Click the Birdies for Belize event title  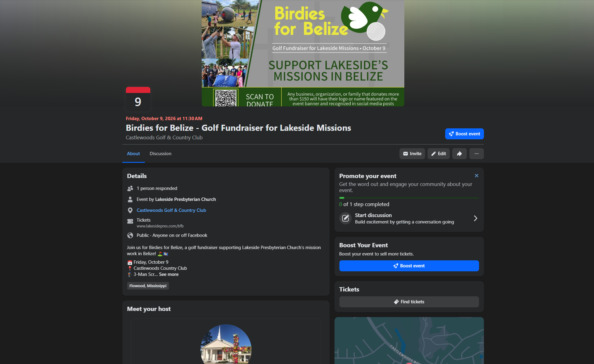[238, 128]
